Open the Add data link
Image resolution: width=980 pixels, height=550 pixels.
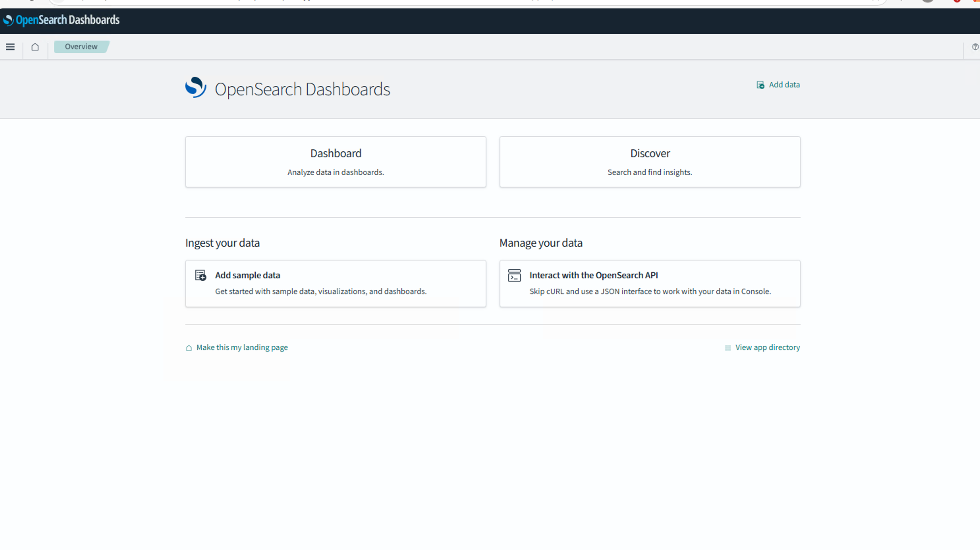778,85
